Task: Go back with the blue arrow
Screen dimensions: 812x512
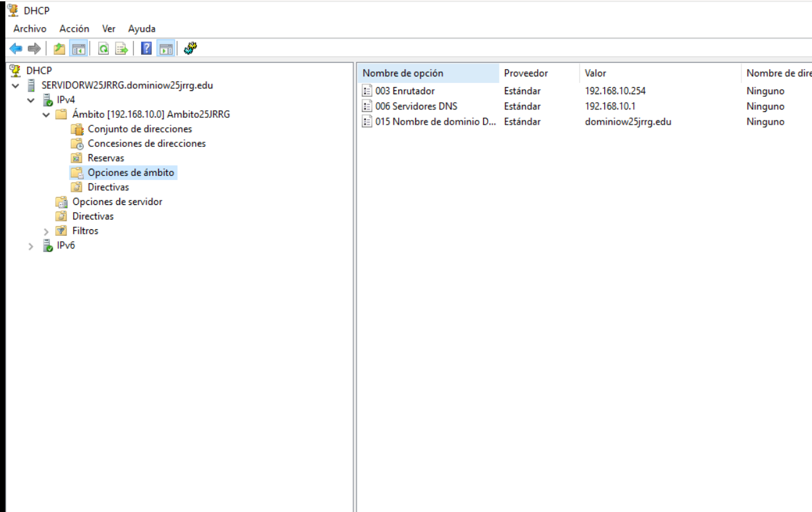Action: pos(16,48)
